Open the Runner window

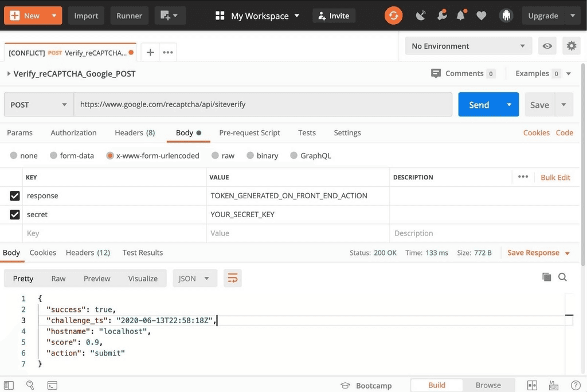pos(129,15)
